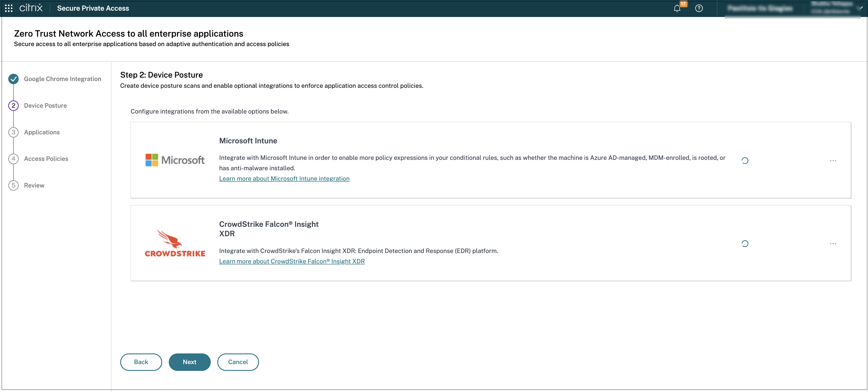The height and width of the screenshot is (392, 868).
Task: Open Learn more about Microsoft Intune integration
Action: click(x=284, y=179)
